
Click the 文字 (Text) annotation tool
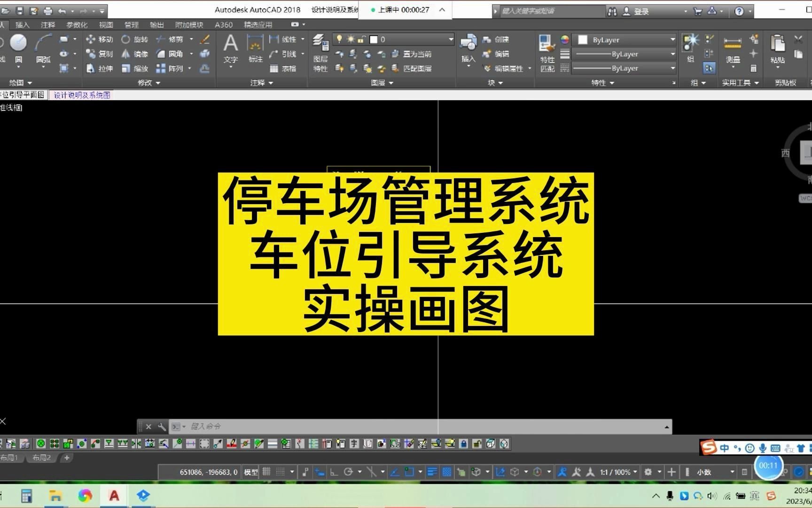(230, 48)
